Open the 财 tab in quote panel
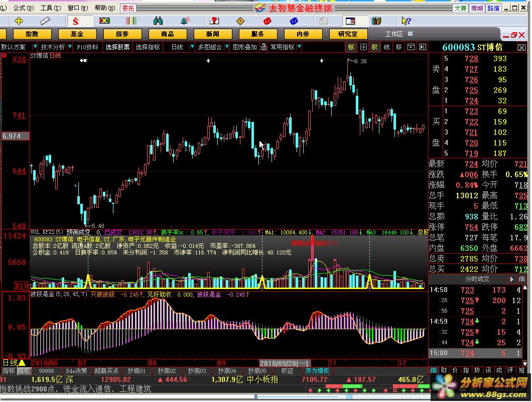This screenshot has width=532, height=402. coord(444,370)
